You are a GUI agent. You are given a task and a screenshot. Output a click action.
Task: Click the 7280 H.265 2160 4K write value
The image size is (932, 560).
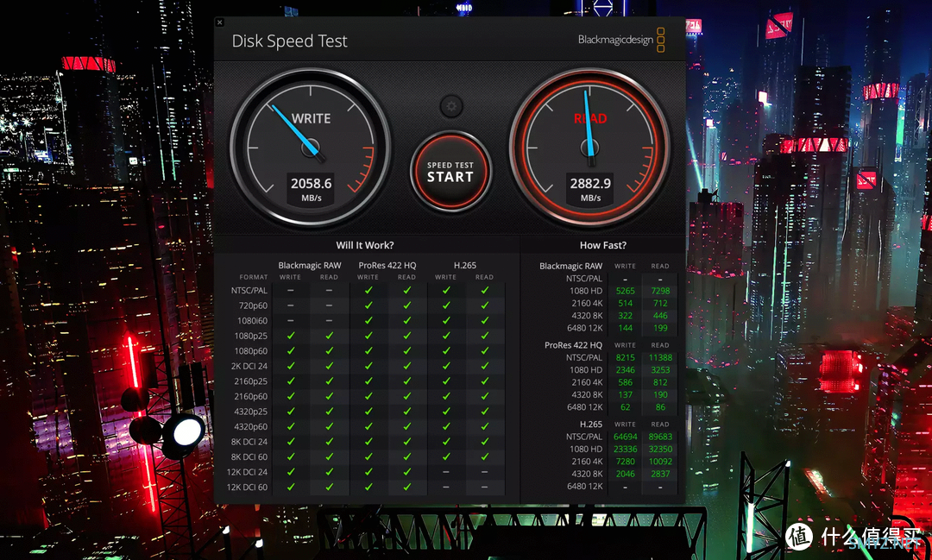coord(626,462)
